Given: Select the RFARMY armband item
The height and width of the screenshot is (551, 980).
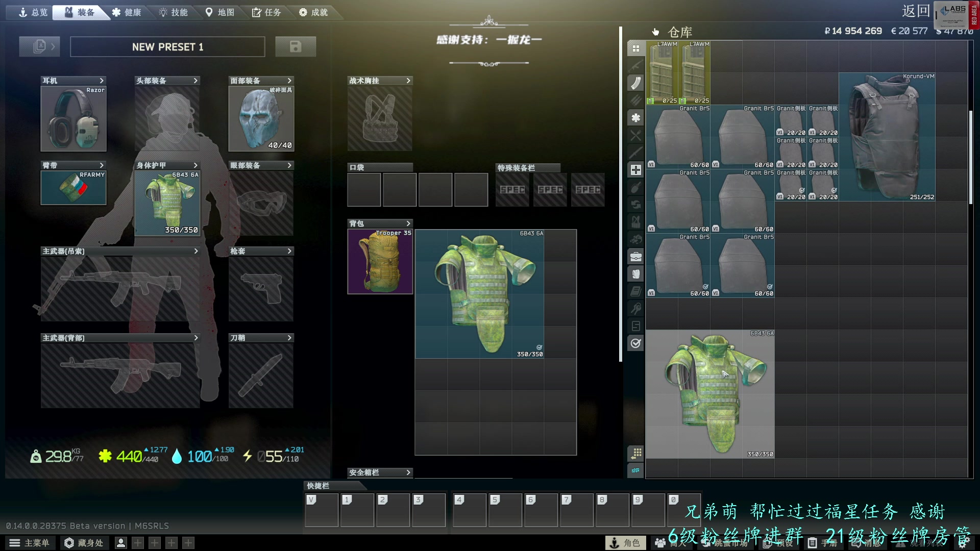Looking at the screenshot, I should tap(73, 188).
